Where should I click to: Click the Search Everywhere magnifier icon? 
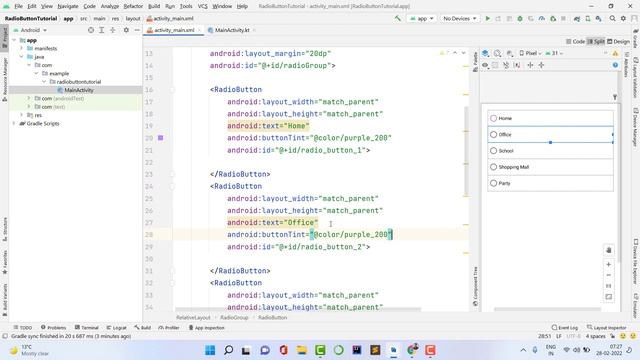[612, 18]
